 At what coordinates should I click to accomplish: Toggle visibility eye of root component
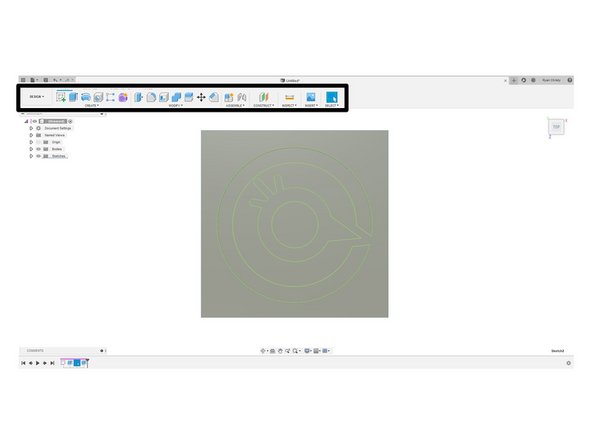(x=35, y=121)
